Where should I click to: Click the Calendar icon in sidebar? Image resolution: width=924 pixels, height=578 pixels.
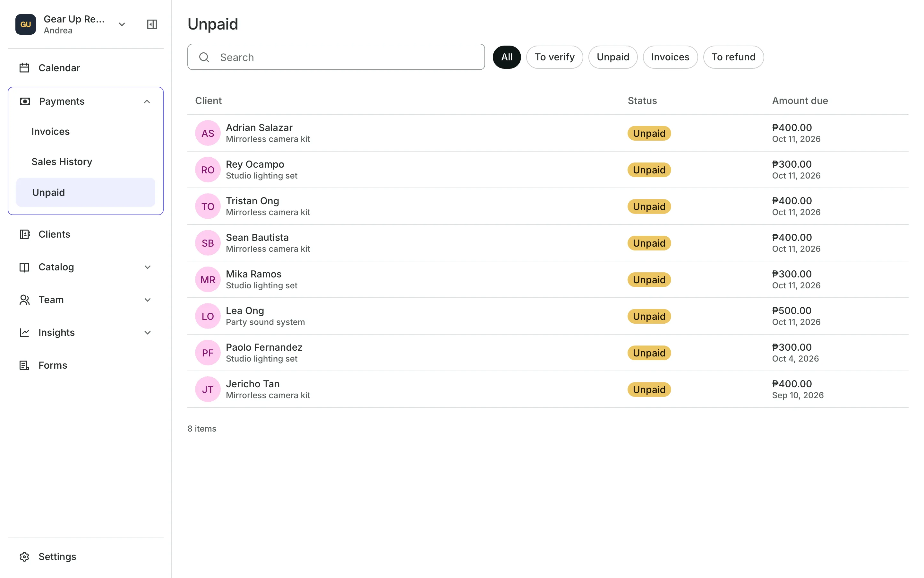click(24, 68)
